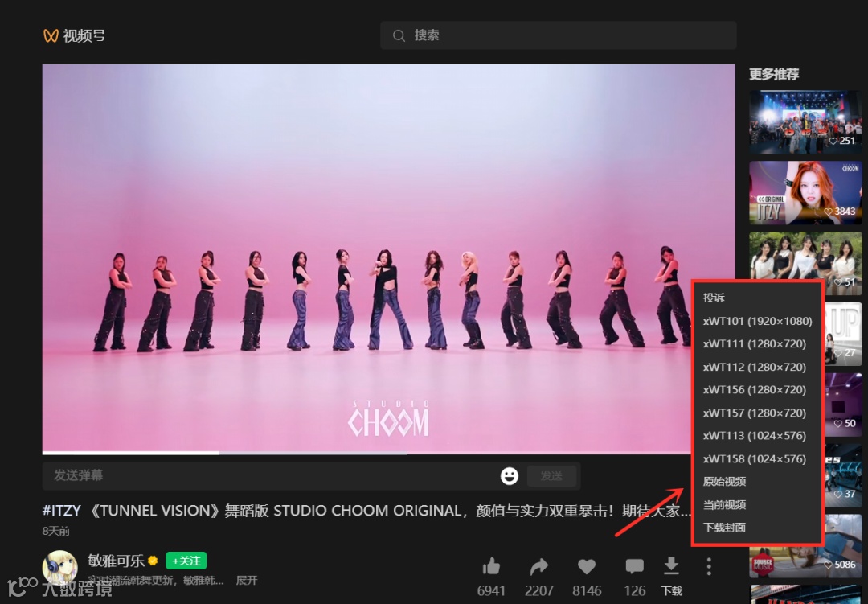The height and width of the screenshot is (604, 868).
Task: Click the 敏雅可乐 channel name
Action: click(116, 561)
